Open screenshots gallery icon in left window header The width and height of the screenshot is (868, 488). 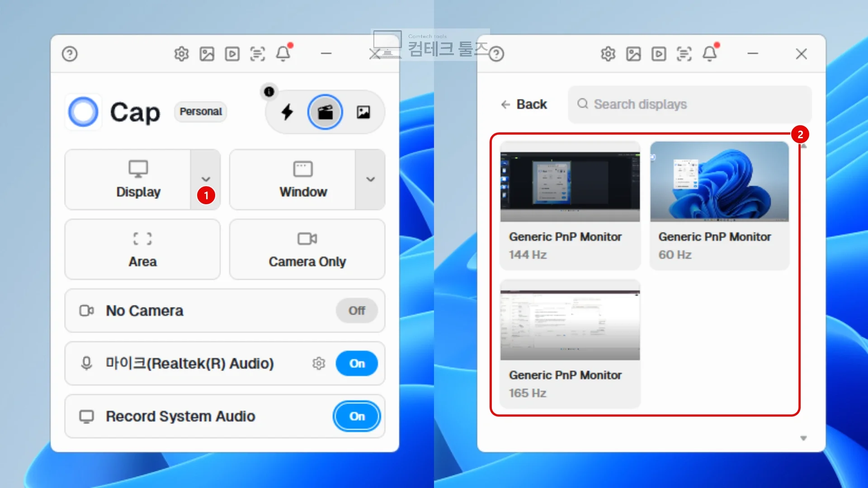coord(207,54)
